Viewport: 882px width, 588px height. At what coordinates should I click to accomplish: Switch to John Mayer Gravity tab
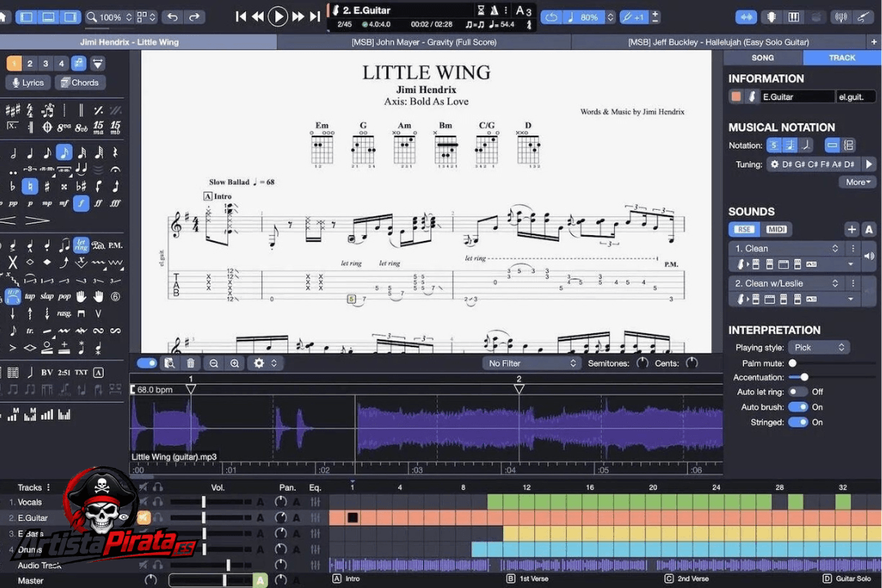(x=424, y=42)
